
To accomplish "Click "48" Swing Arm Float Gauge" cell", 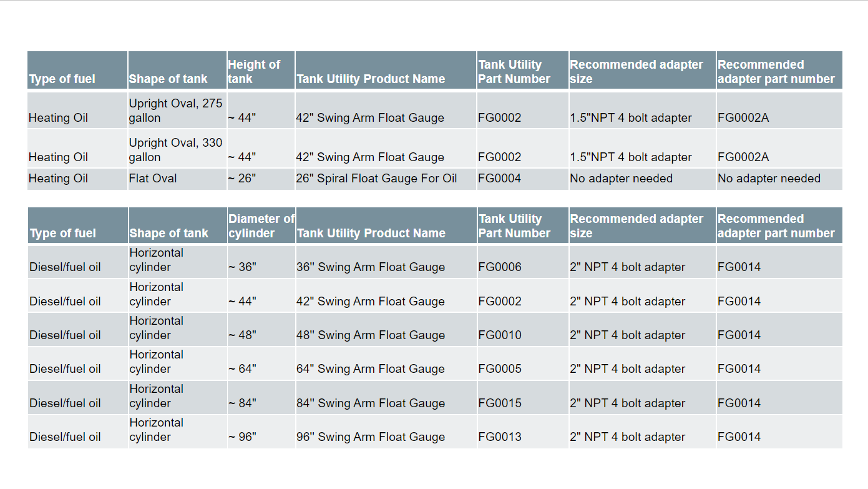I will [x=386, y=330].
